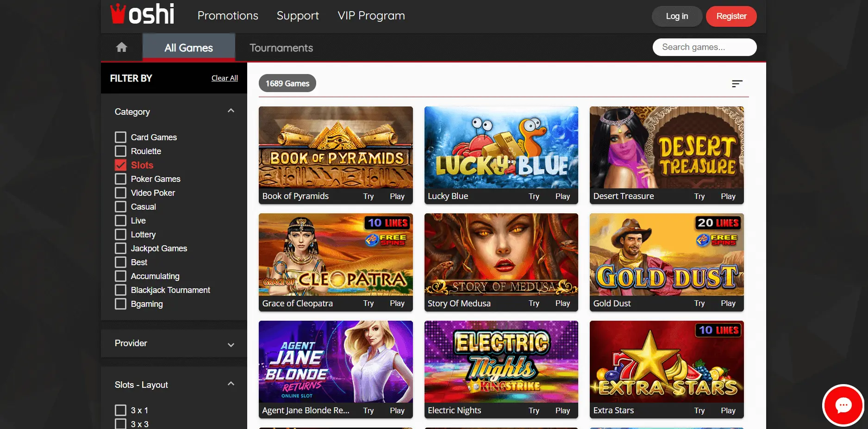Viewport: 868px width, 429px height.
Task: Go to the VIP Program page
Action: [x=371, y=16]
